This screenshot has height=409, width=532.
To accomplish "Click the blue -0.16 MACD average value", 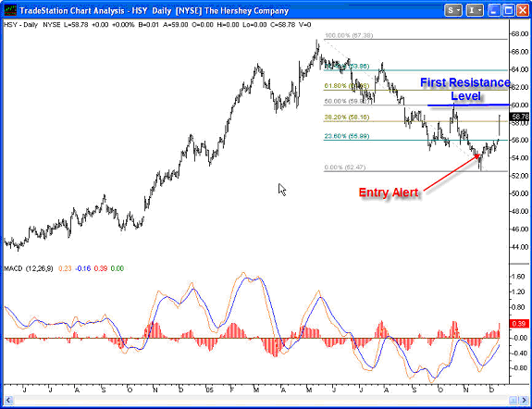I will point(82,268).
